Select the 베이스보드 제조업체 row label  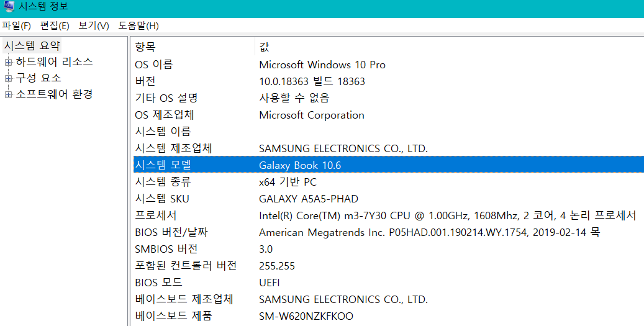pos(184,299)
